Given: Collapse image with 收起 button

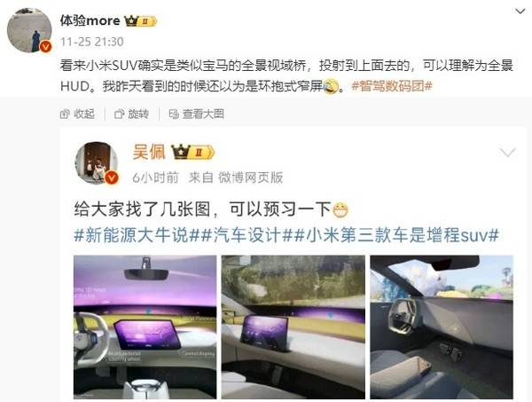Looking at the screenshot, I should (x=77, y=114).
